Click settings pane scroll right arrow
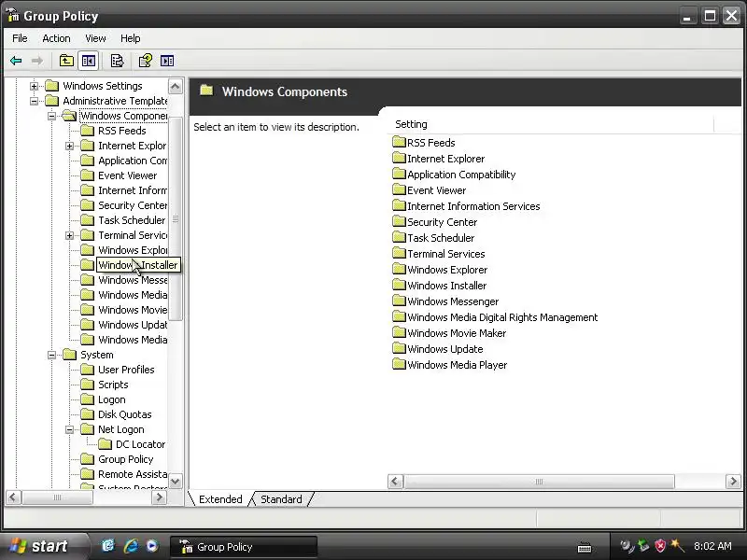 [x=733, y=482]
